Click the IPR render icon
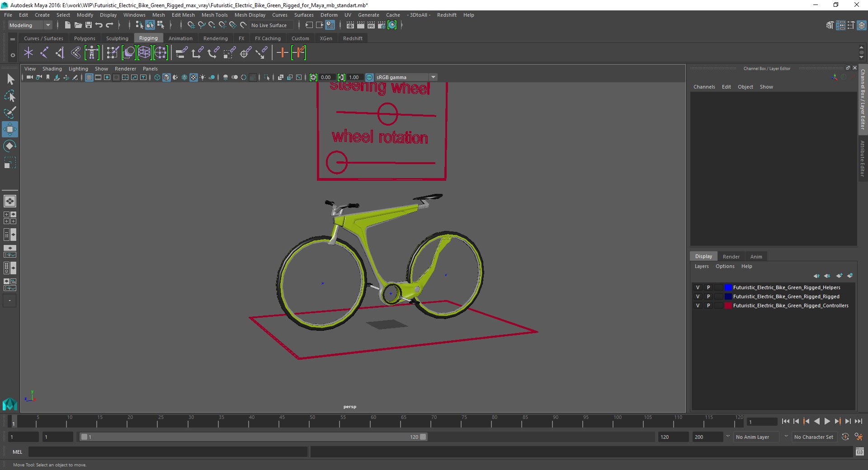The height and width of the screenshot is (470, 868). click(x=371, y=25)
